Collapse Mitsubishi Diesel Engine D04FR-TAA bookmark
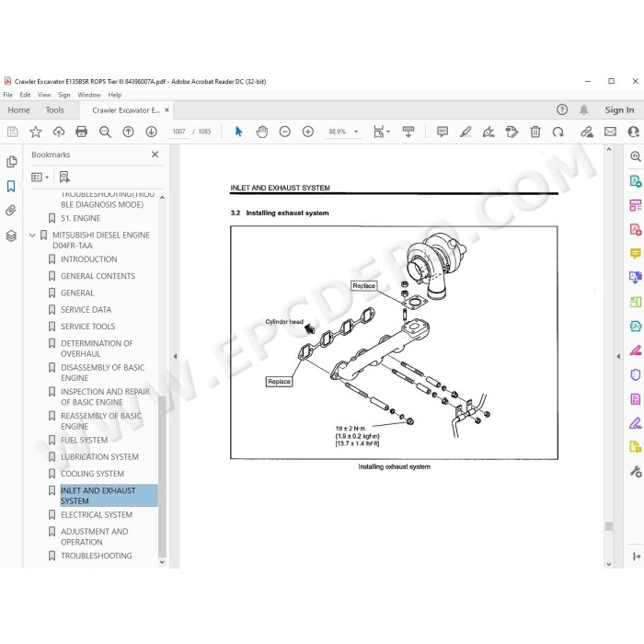 (x=32, y=236)
